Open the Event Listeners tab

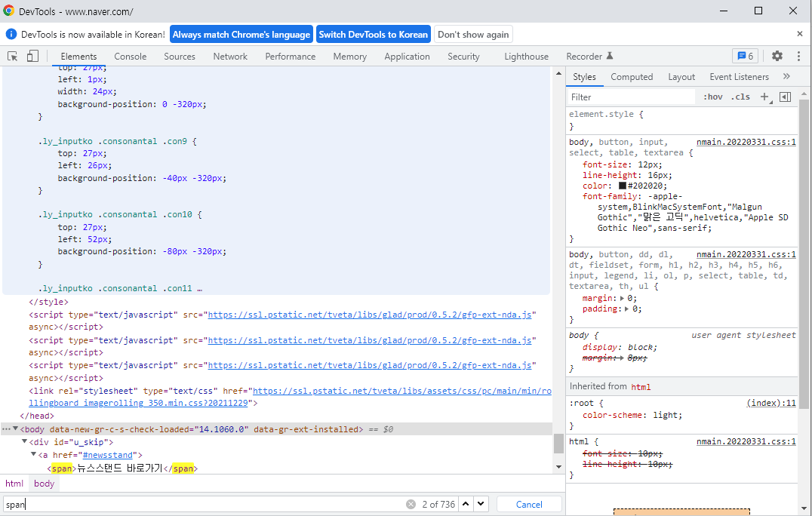(x=739, y=77)
